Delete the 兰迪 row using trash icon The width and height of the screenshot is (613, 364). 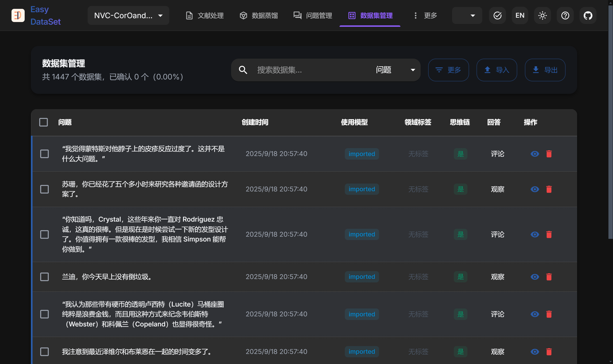click(x=549, y=277)
